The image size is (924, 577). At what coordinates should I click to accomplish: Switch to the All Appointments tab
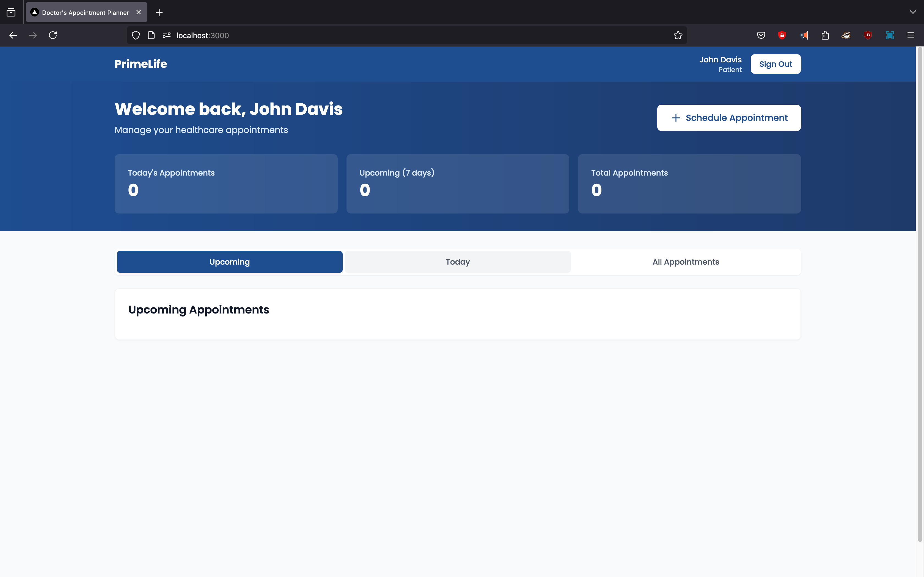click(x=685, y=262)
